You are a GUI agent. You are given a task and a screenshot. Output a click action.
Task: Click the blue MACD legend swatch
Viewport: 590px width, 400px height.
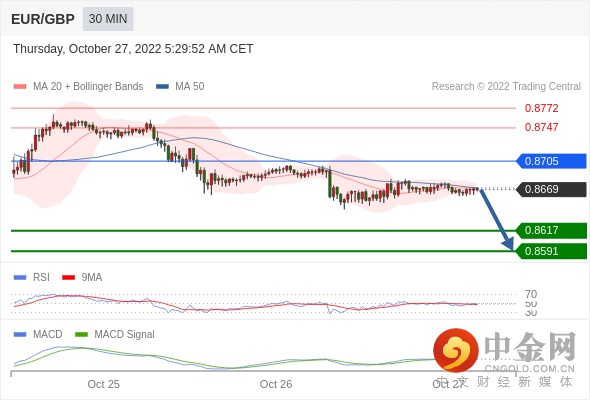20,334
